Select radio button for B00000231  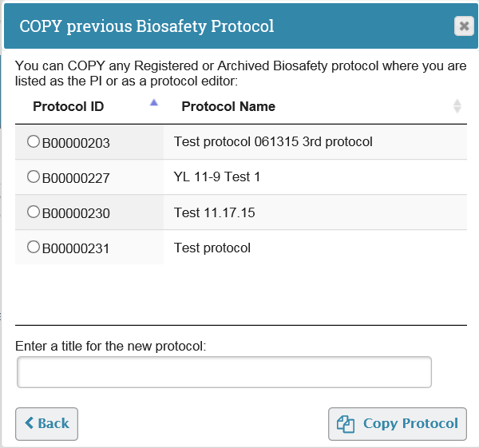pyautogui.click(x=34, y=247)
